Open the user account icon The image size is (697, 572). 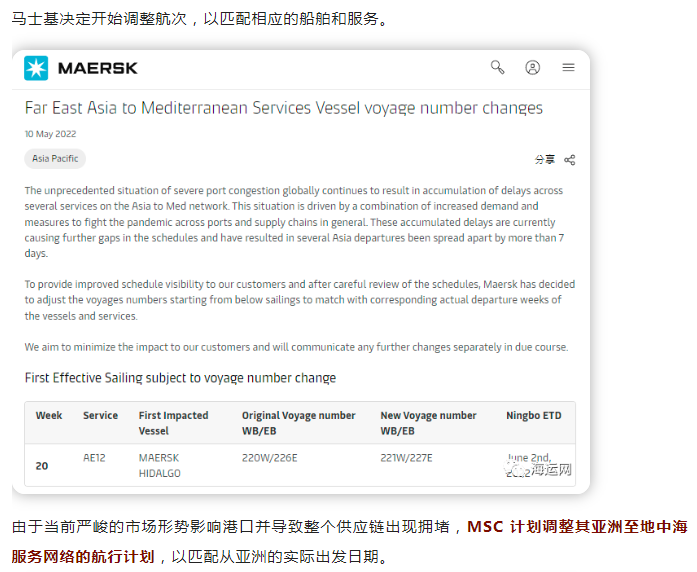point(533,68)
